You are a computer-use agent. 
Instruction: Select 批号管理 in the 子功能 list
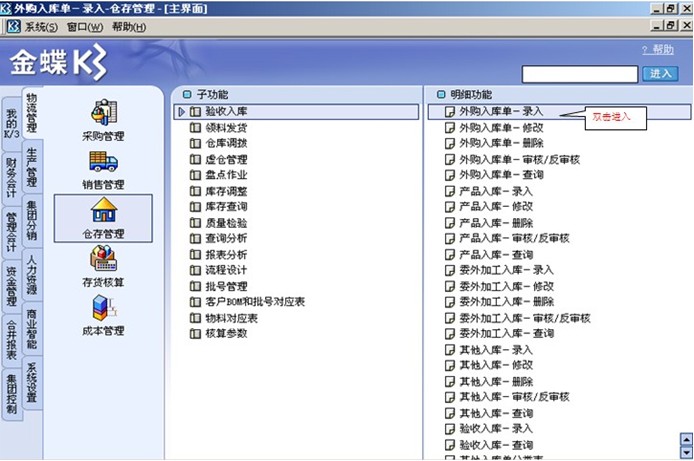[226, 286]
